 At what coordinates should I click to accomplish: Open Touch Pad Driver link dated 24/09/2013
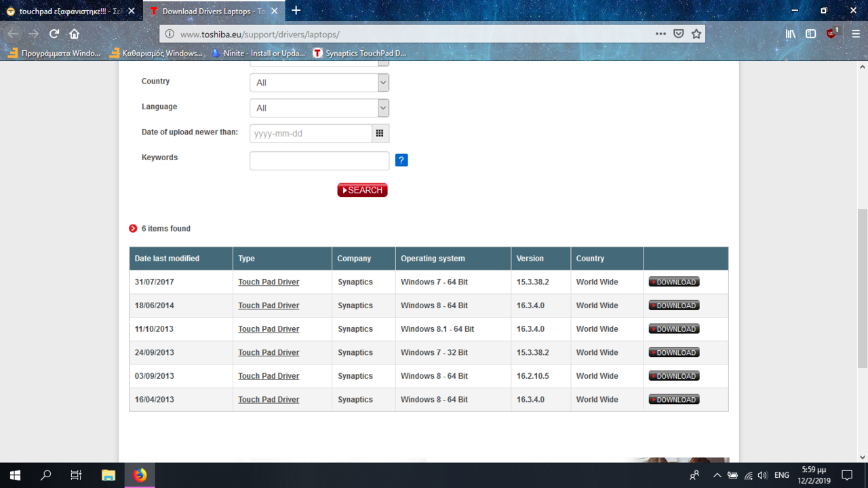(269, 352)
